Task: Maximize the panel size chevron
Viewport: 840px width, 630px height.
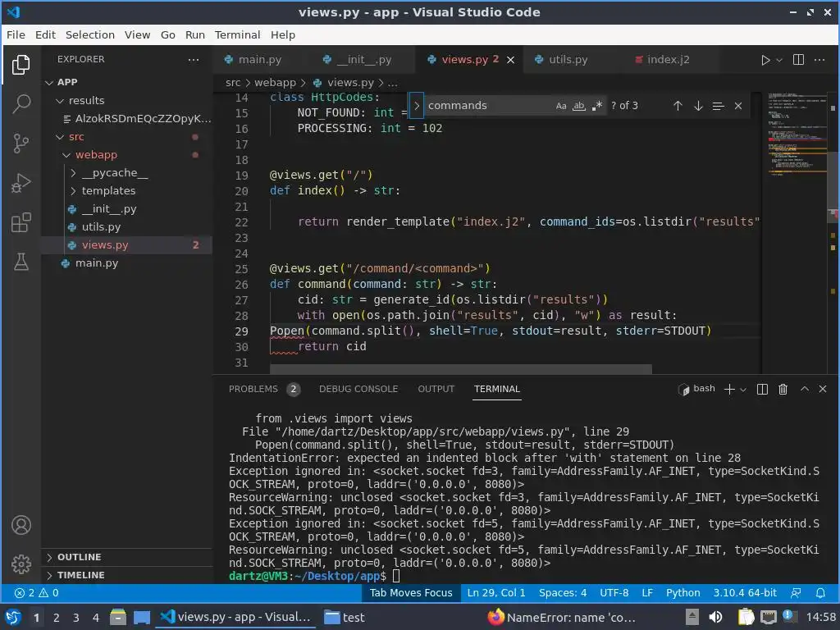Action: click(x=804, y=389)
